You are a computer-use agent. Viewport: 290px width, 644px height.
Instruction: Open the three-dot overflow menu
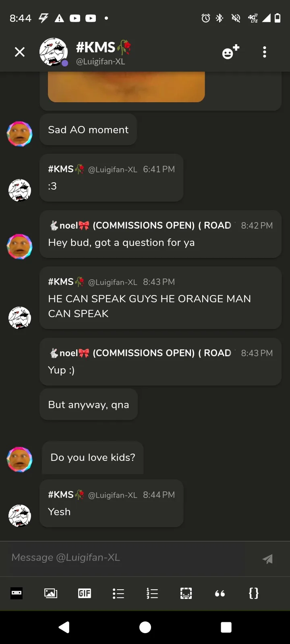click(x=265, y=52)
